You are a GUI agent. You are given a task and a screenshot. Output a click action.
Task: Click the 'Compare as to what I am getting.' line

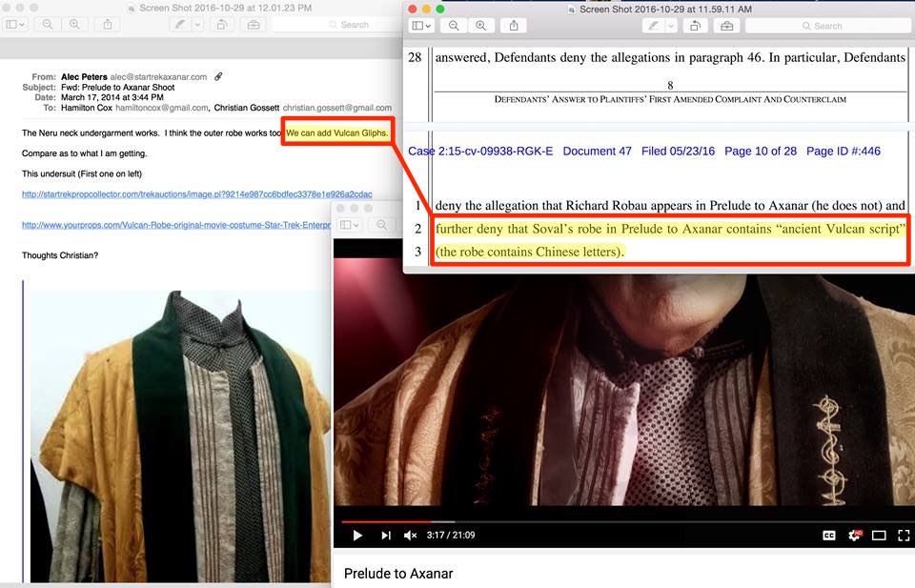84,153
